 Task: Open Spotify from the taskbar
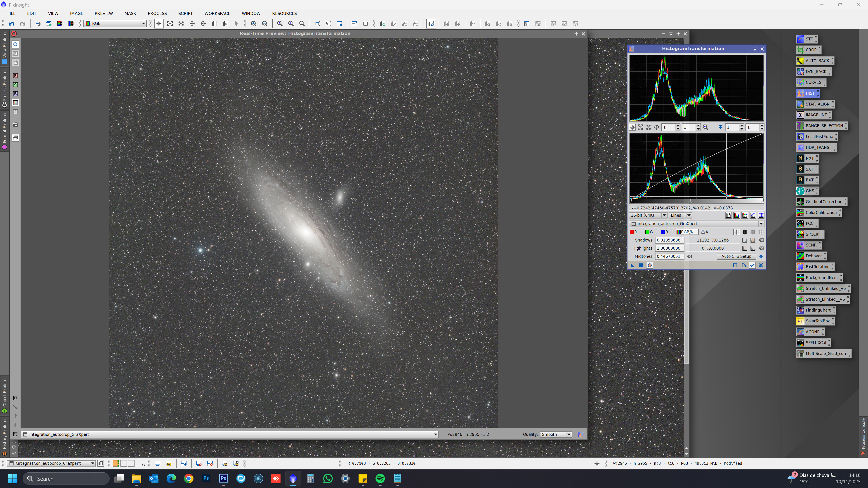click(380, 479)
